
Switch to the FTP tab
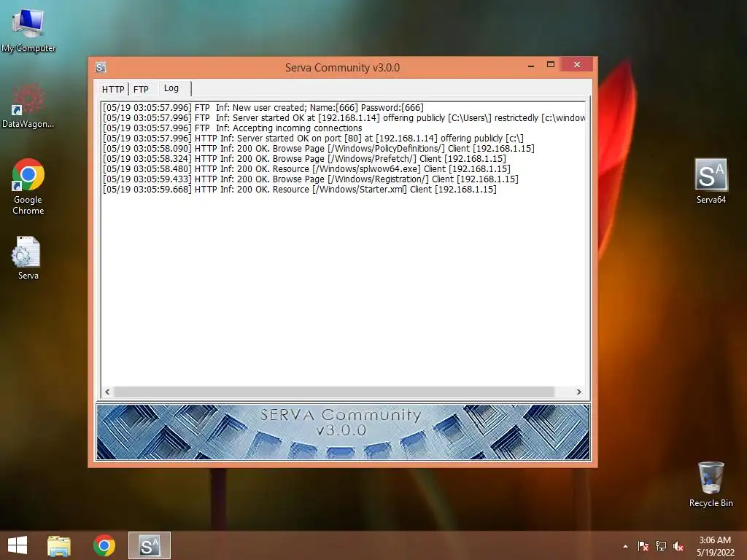[x=141, y=89]
